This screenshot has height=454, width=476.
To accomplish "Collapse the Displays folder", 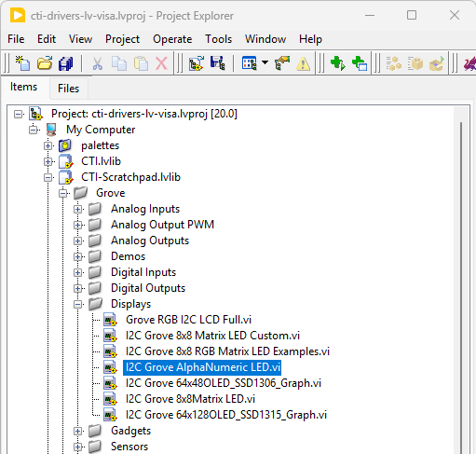I will point(78,304).
